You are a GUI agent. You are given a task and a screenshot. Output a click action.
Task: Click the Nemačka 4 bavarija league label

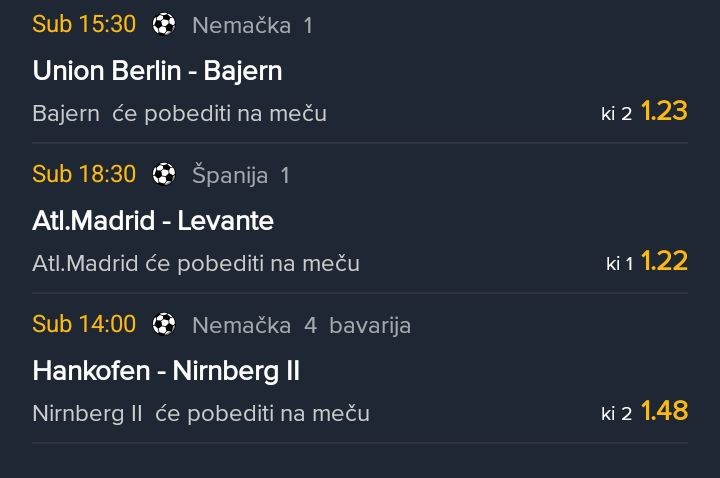coord(301,325)
